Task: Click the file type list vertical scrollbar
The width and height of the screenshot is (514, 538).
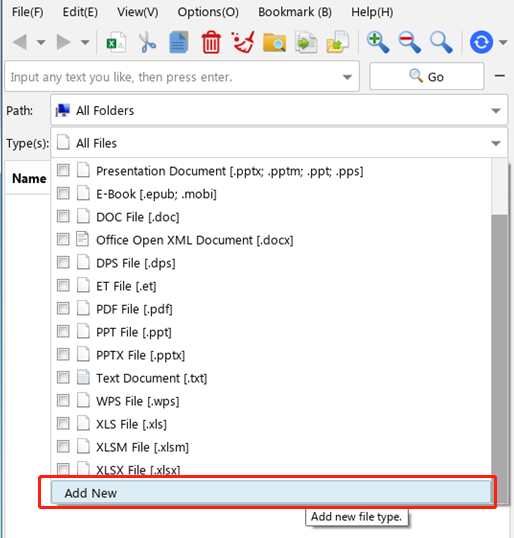Action: tap(499, 358)
